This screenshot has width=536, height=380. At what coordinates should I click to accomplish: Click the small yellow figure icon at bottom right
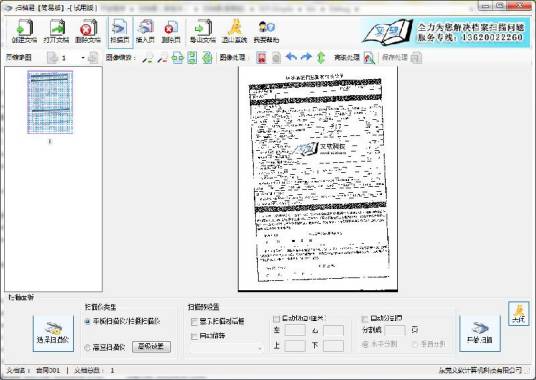click(x=519, y=314)
